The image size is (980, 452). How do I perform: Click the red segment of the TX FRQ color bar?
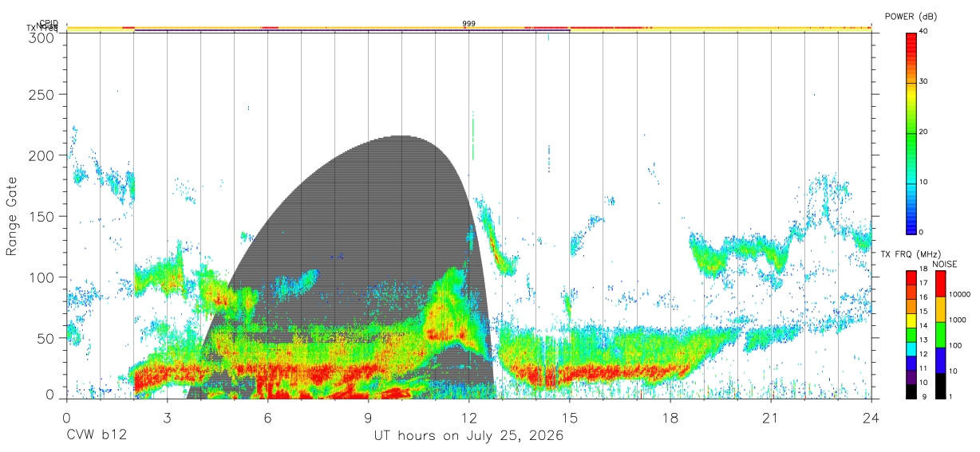pyautogui.click(x=911, y=277)
